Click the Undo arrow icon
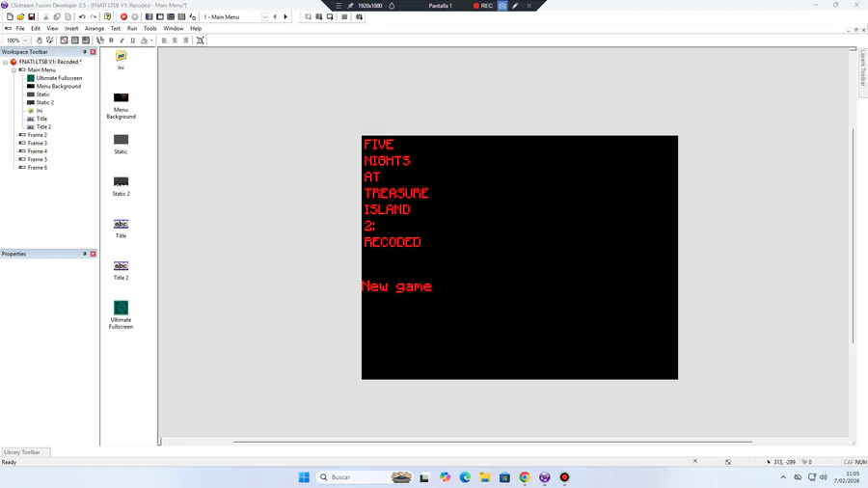This screenshot has height=488, width=868. pyautogui.click(x=82, y=17)
